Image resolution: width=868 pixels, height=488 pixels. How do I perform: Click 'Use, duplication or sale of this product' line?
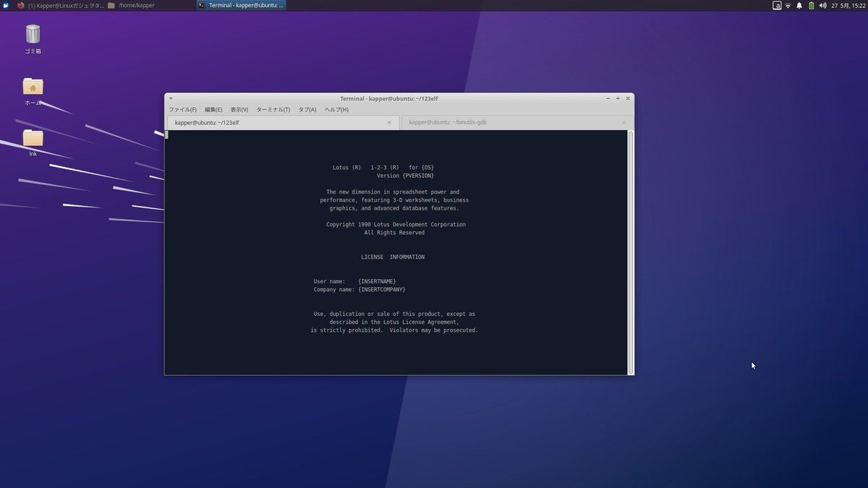point(394,314)
